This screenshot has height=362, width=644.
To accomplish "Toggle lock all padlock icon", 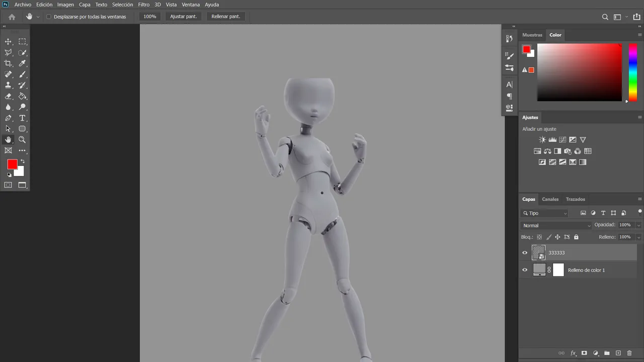I will pyautogui.click(x=576, y=237).
